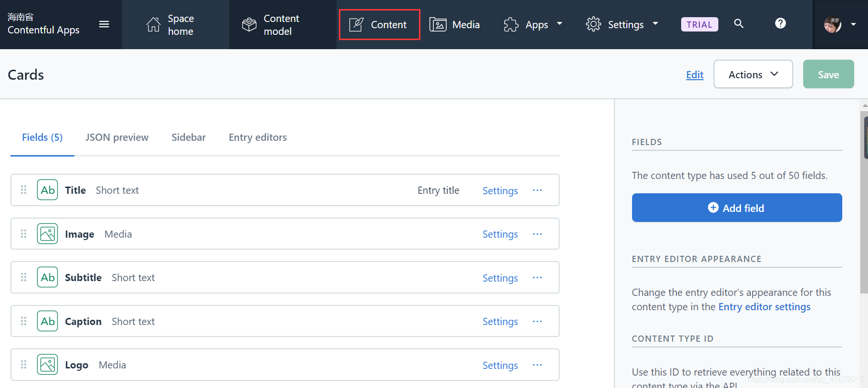Open the Actions dropdown
Viewport: 868px width, 388px height.
pyautogui.click(x=753, y=74)
